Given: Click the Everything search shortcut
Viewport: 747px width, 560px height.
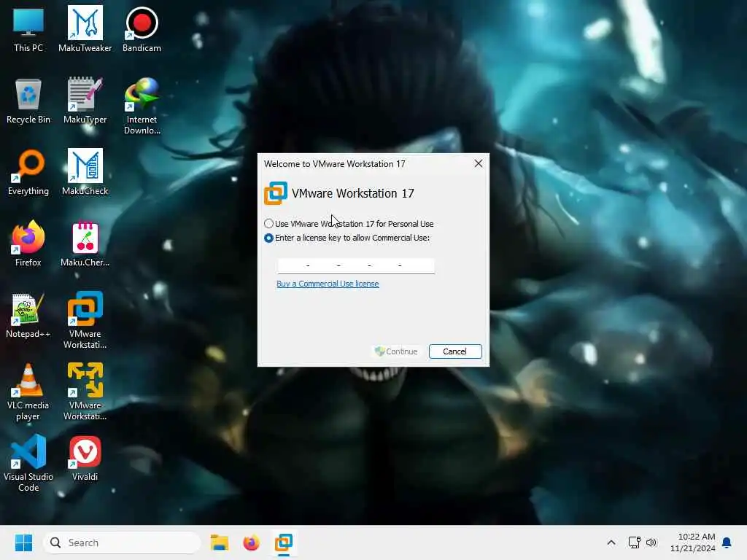Looking at the screenshot, I should pyautogui.click(x=28, y=172).
